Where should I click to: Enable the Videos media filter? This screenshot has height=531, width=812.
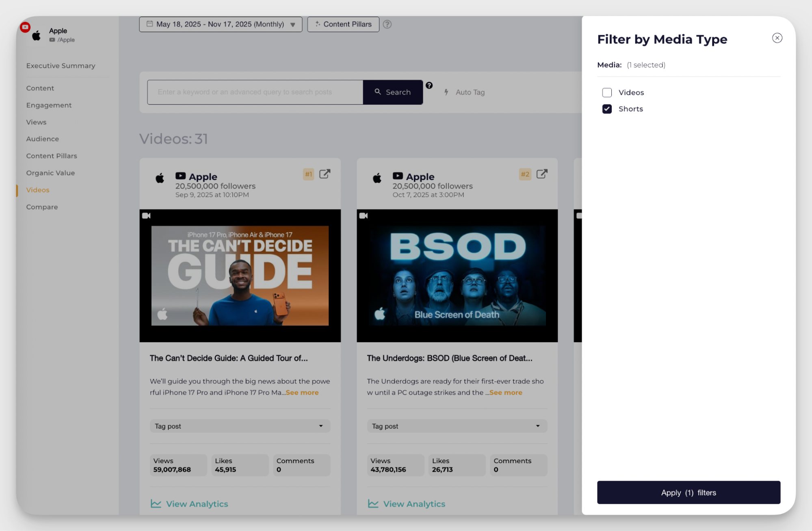point(607,93)
